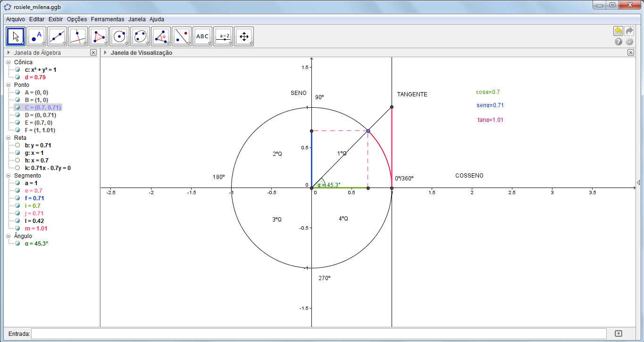Close the Janela de Visualização panel
The image size is (644, 342).
coord(631,53)
